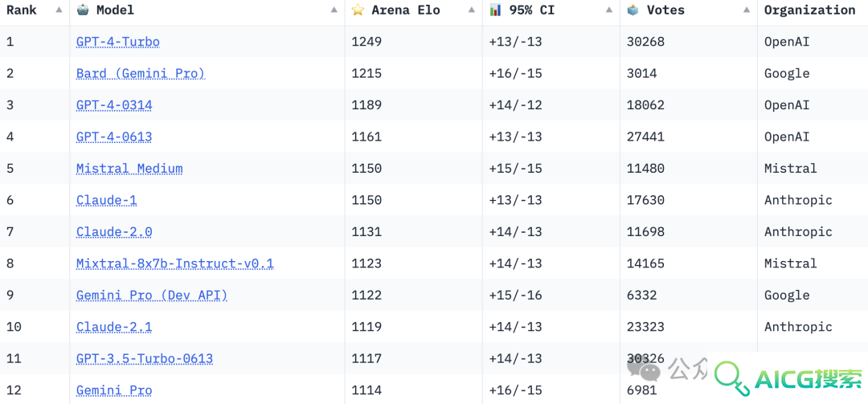Sort table by Rank column arrow
Image resolution: width=868 pixels, height=404 pixels.
(x=59, y=10)
